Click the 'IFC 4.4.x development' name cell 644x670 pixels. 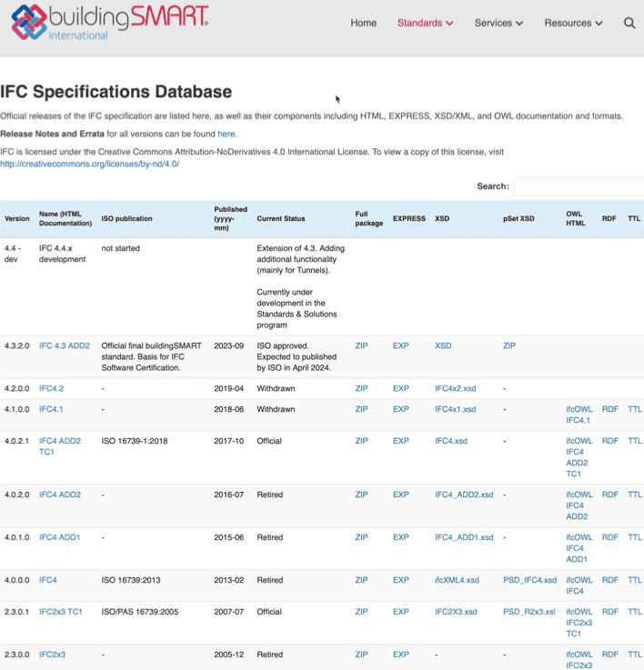click(63, 254)
